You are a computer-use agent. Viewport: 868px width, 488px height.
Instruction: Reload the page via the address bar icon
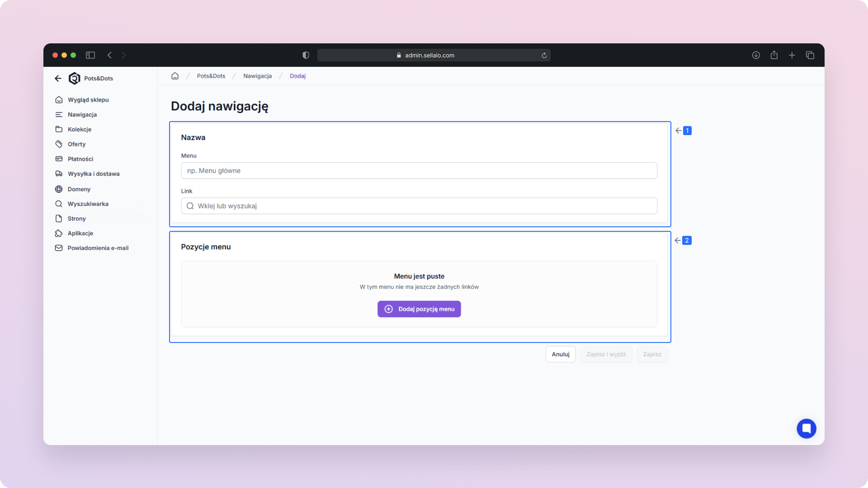click(544, 55)
